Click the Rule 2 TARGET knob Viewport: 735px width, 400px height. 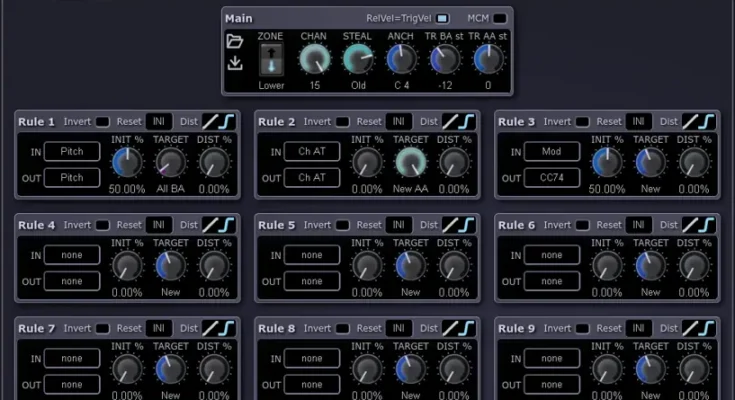(411, 162)
